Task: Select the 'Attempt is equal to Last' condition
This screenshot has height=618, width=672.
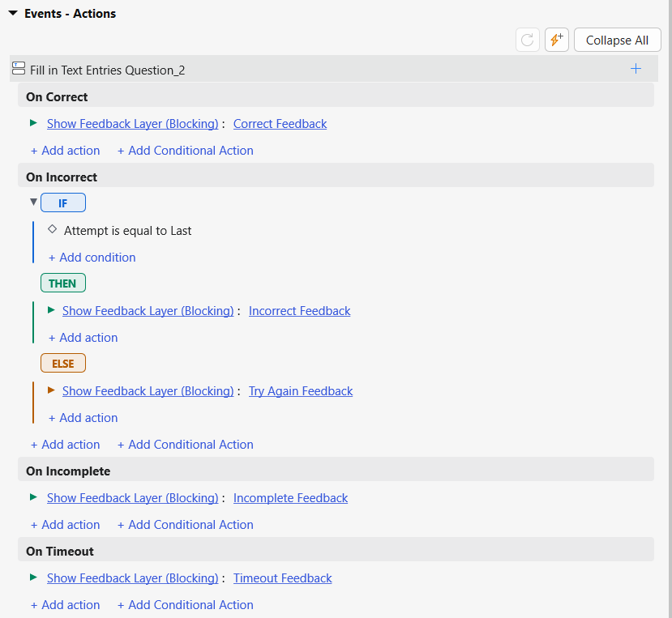Action: (128, 230)
